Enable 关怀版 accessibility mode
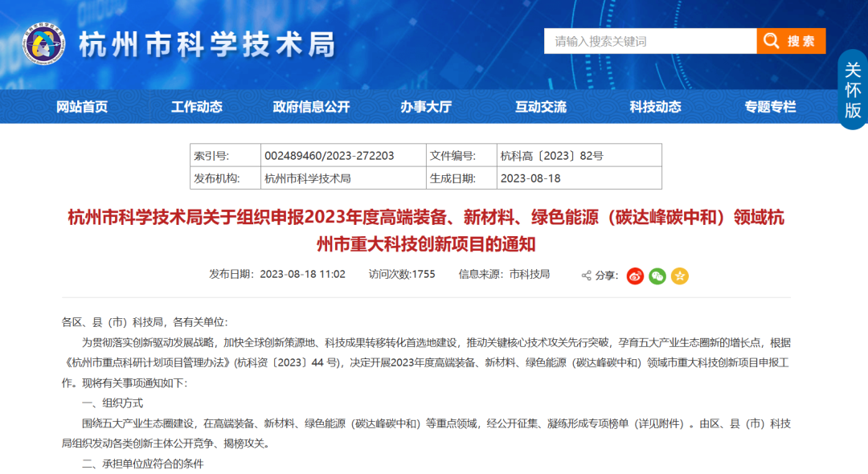This screenshot has width=868, height=474. [852, 88]
